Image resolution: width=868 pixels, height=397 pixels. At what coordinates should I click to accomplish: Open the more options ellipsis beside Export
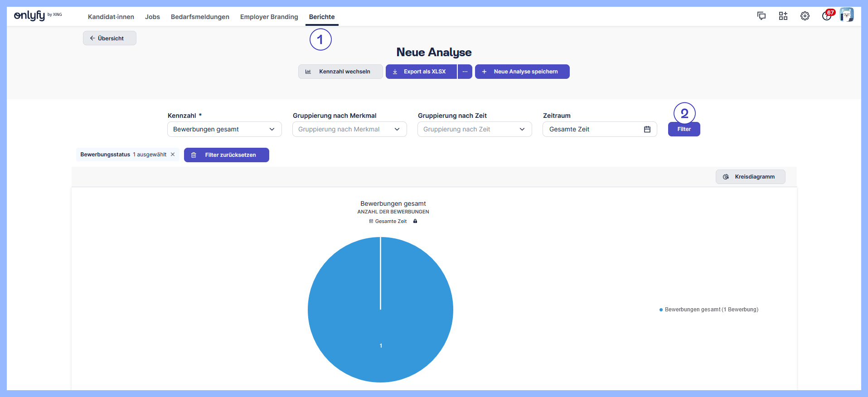(x=465, y=72)
